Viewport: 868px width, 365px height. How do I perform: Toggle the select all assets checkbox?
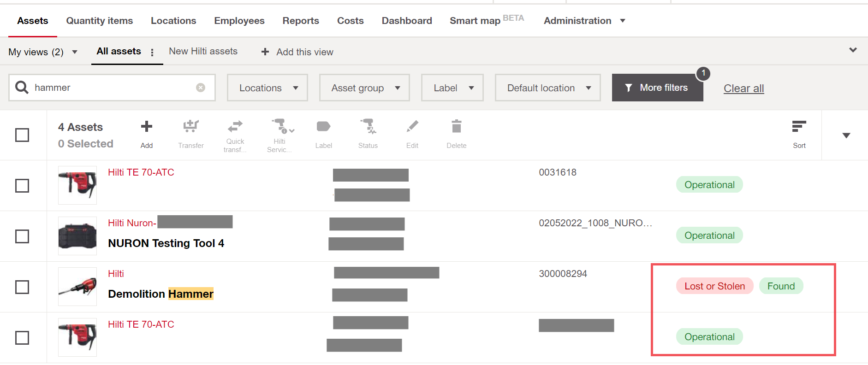(x=22, y=135)
